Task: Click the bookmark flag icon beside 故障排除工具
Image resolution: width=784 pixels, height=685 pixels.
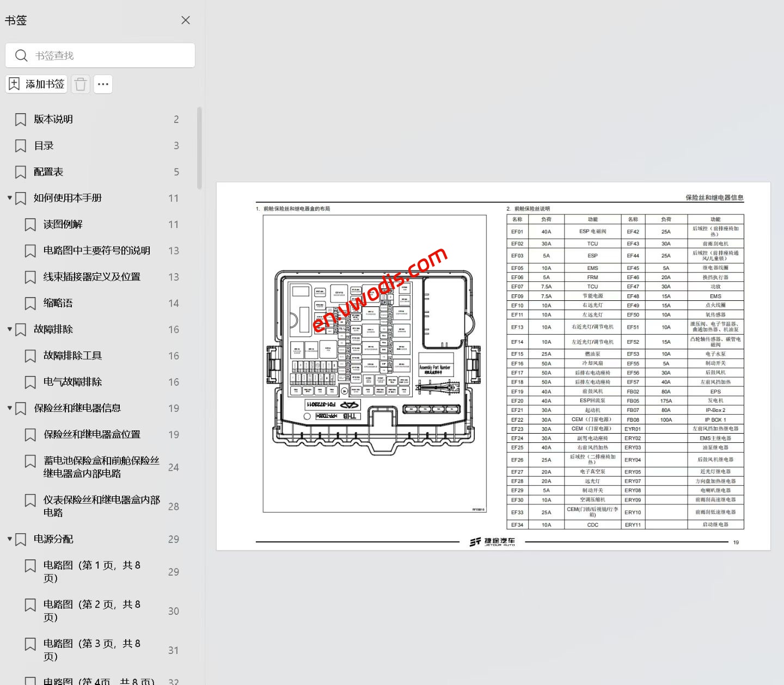Action: tap(30, 355)
